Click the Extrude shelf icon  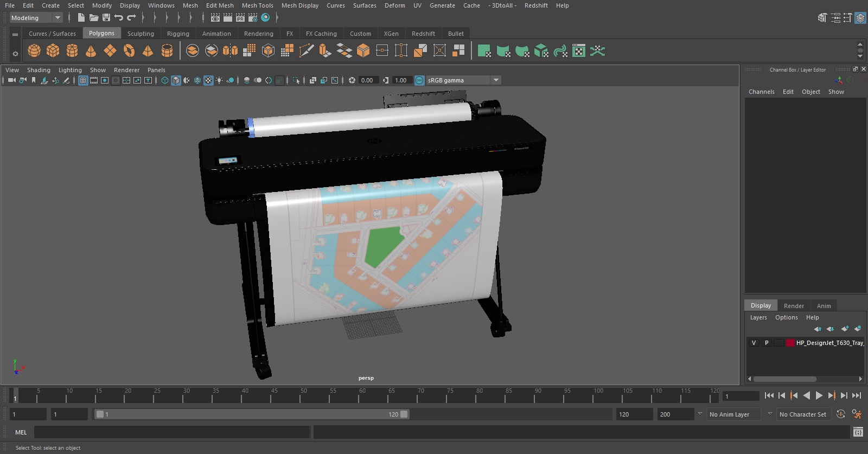pos(325,51)
